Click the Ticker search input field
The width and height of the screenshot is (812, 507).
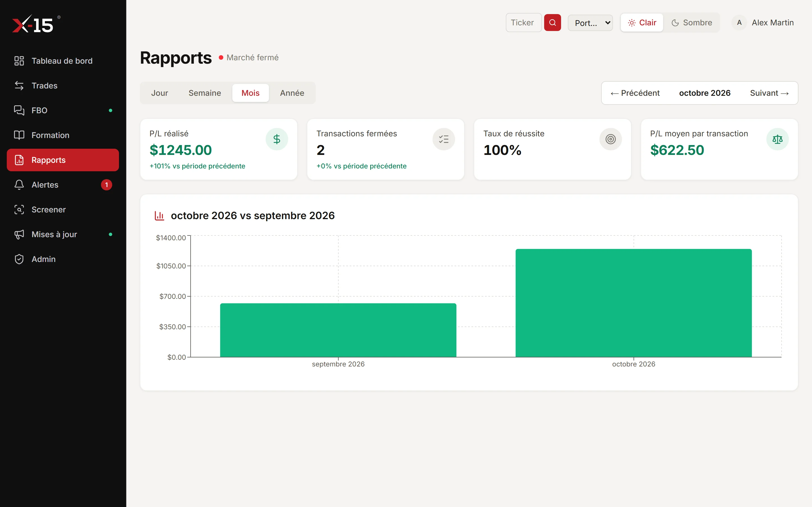(x=524, y=23)
